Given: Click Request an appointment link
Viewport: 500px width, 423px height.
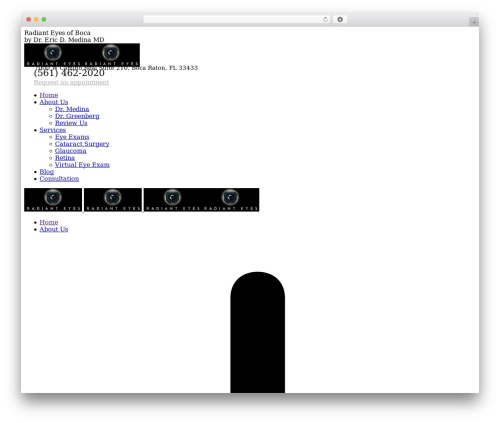Looking at the screenshot, I should pyautogui.click(x=71, y=82).
